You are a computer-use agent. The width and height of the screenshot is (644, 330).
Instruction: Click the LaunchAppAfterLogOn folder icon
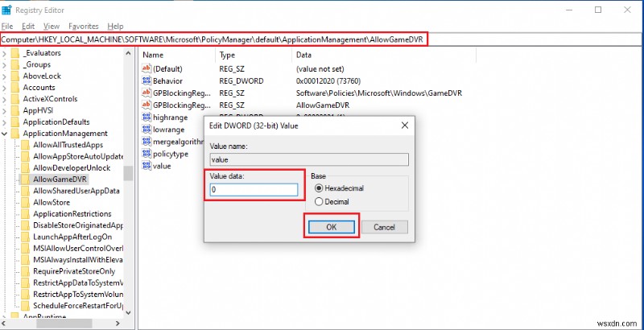coord(26,237)
